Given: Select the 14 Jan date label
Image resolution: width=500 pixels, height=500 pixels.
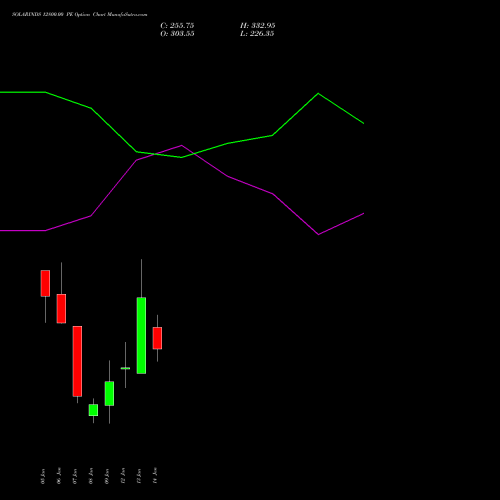Looking at the screenshot, I should (155, 476).
